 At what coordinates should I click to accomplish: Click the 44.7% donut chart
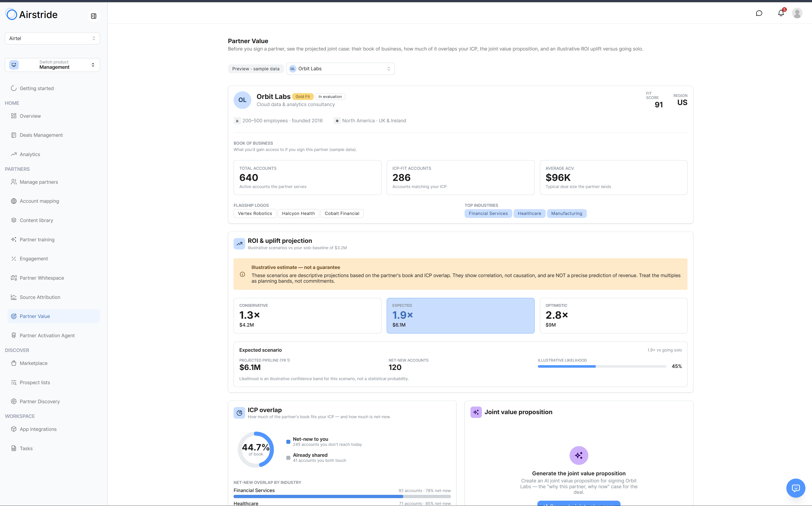256,449
